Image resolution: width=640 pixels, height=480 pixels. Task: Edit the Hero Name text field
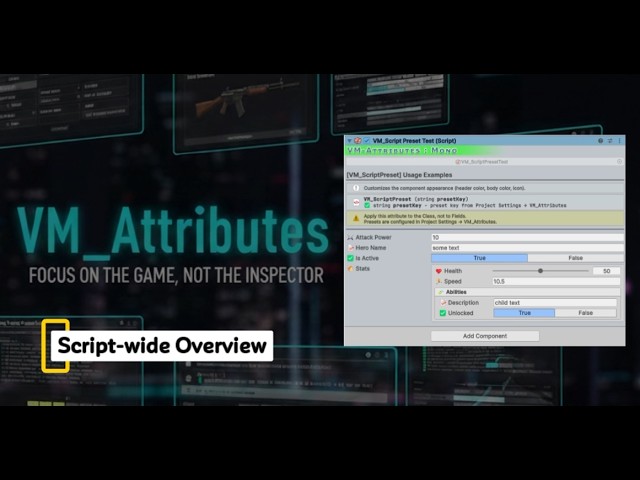[527, 248]
